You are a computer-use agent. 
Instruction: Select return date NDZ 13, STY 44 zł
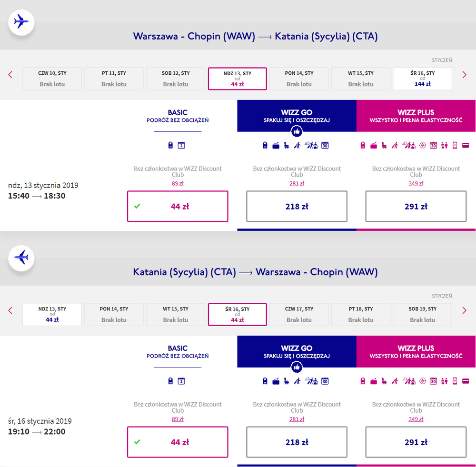point(52,314)
